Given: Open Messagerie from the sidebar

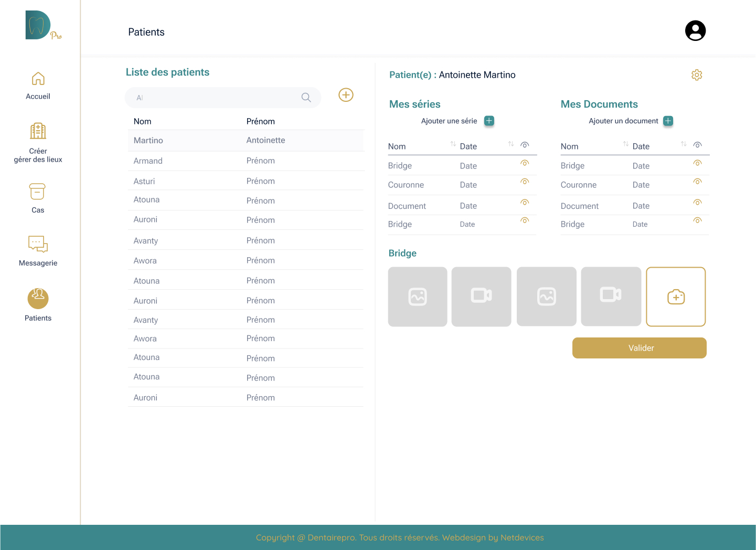Looking at the screenshot, I should [38, 251].
